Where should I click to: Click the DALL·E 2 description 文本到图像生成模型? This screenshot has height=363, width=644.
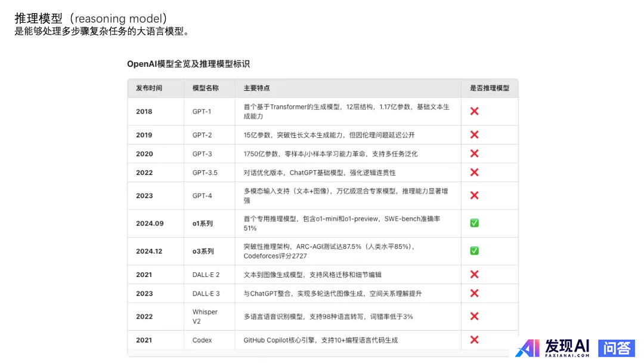[x=312, y=275]
